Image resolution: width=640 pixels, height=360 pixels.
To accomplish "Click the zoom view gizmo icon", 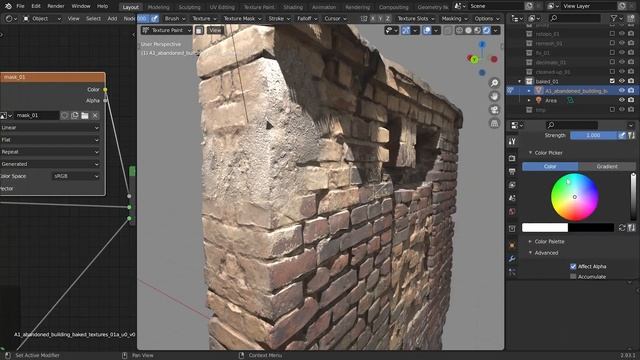I will tap(494, 83).
